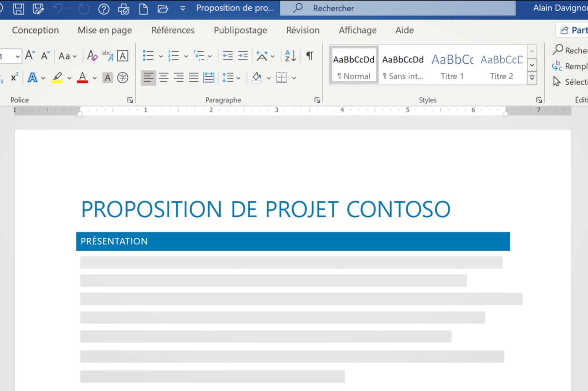Open the highlight color dropdown arrow

pos(69,78)
